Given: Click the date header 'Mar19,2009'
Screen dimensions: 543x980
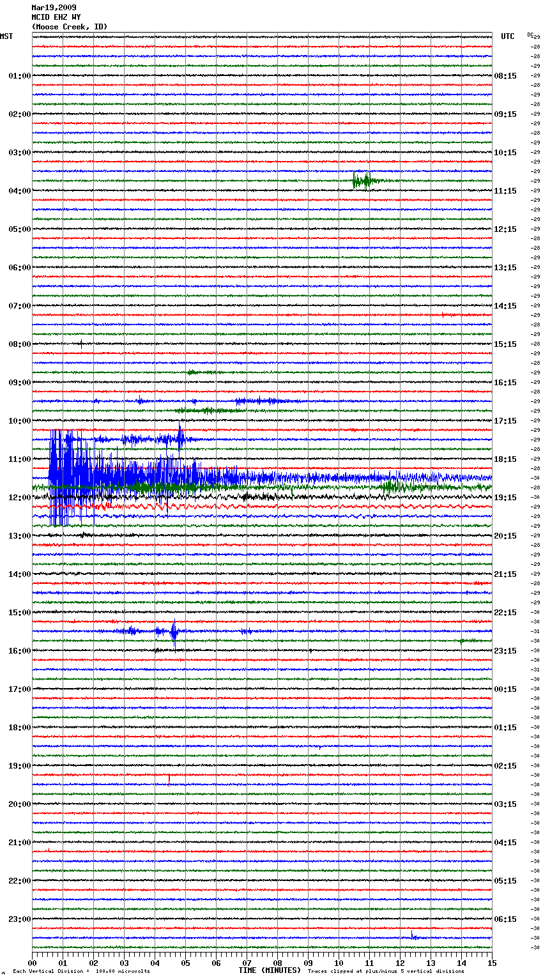Looking at the screenshot, I should pos(54,8).
